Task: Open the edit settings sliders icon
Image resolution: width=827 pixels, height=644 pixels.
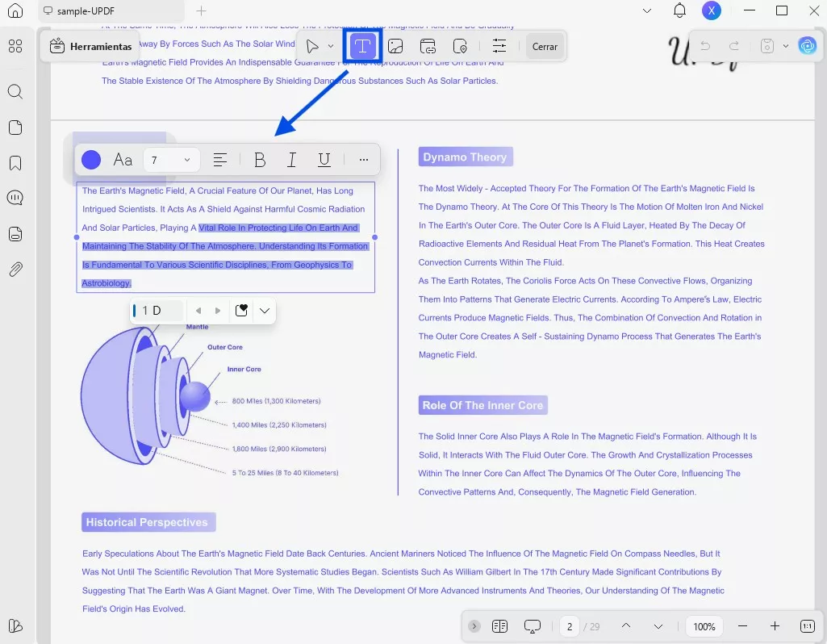Action: [499, 47]
